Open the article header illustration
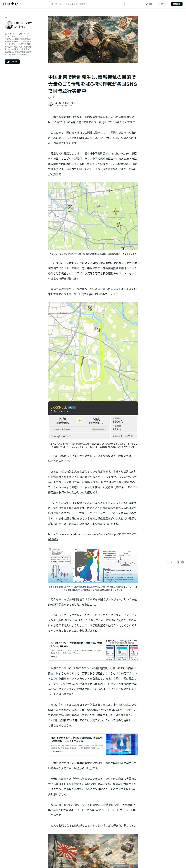Viewport: 186px width, 868px height. pos(93,40)
